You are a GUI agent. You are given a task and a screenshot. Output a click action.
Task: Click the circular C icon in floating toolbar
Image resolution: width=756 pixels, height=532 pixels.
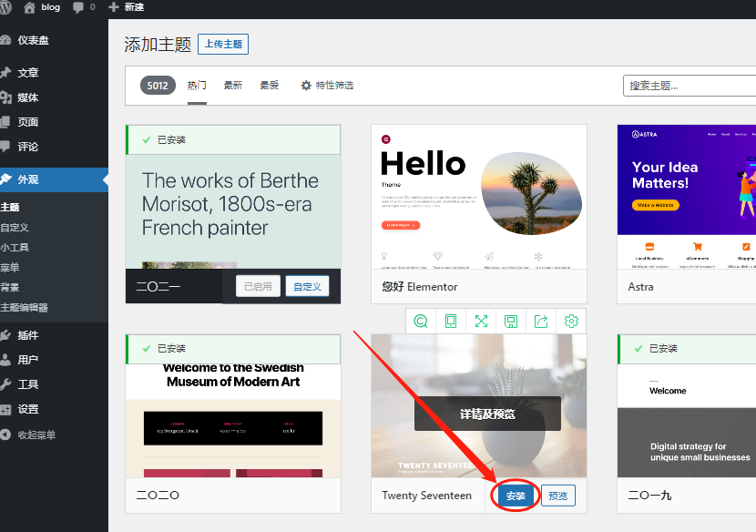(x=421, y=322)
